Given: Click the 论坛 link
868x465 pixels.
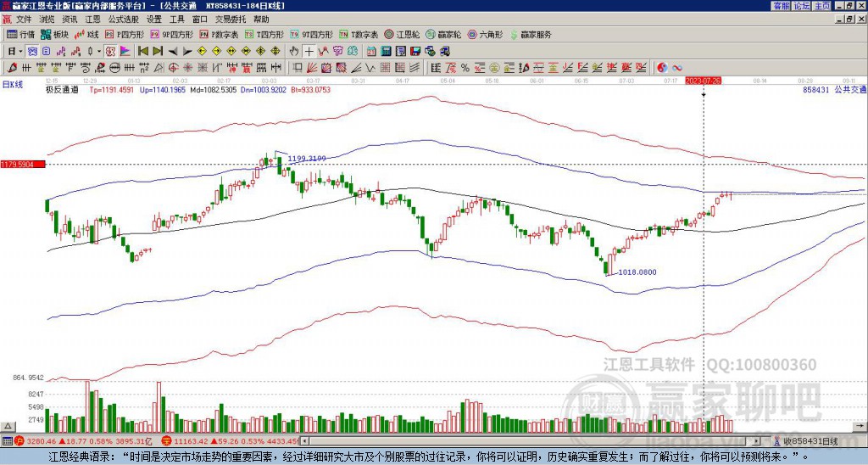Looking at the screenshot, I should tap(802, 6).
